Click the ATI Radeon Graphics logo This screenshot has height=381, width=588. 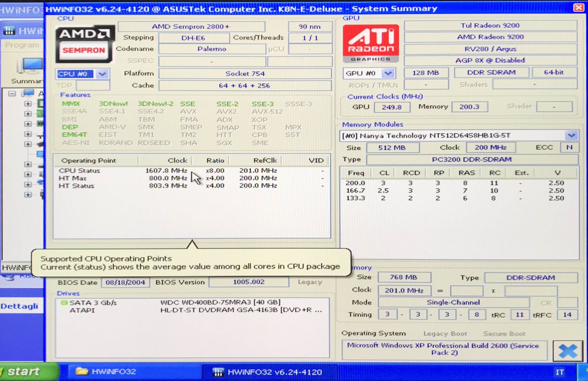click(x=371, y=44)
